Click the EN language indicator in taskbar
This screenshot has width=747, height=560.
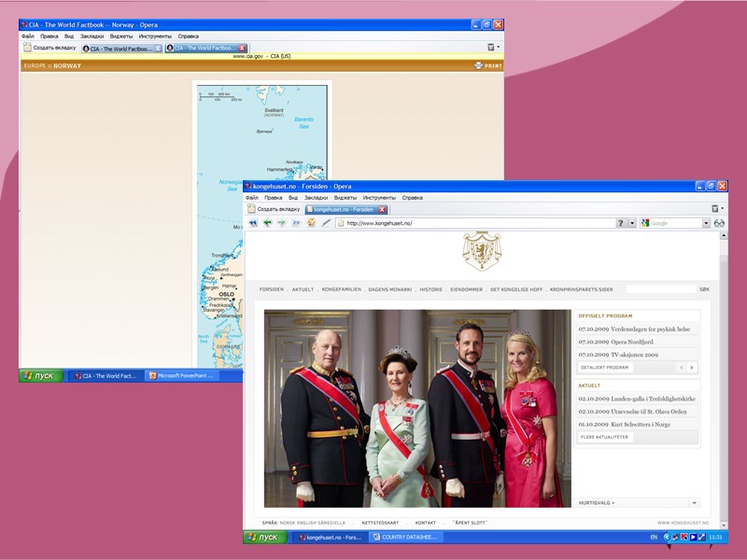point(654,538)
